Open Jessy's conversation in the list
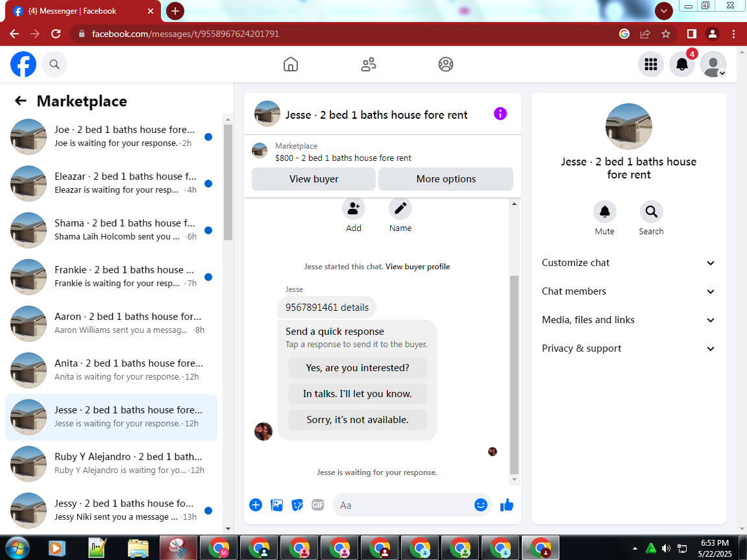The height and width of the screenshot is (560, 747). [111, 510]
